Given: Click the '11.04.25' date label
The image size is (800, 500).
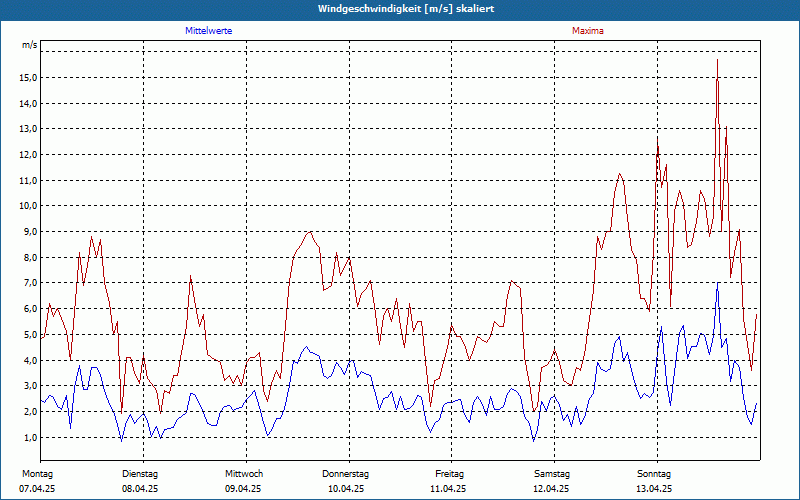Looking at the screenshot, I should click(448, 489).
